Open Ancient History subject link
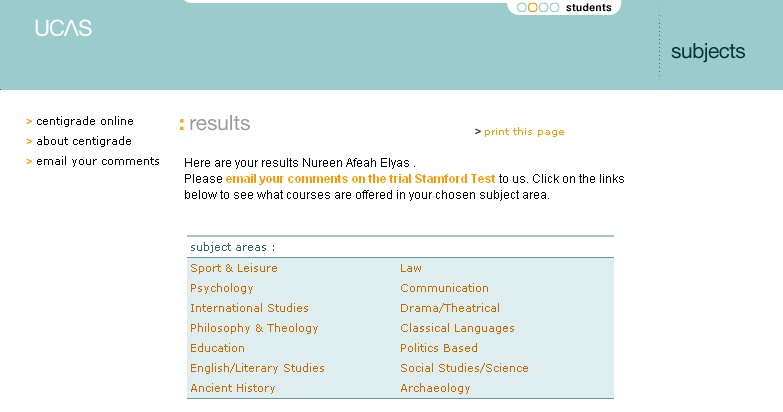This screenshot has height=412, width=783. coord(232,388)
